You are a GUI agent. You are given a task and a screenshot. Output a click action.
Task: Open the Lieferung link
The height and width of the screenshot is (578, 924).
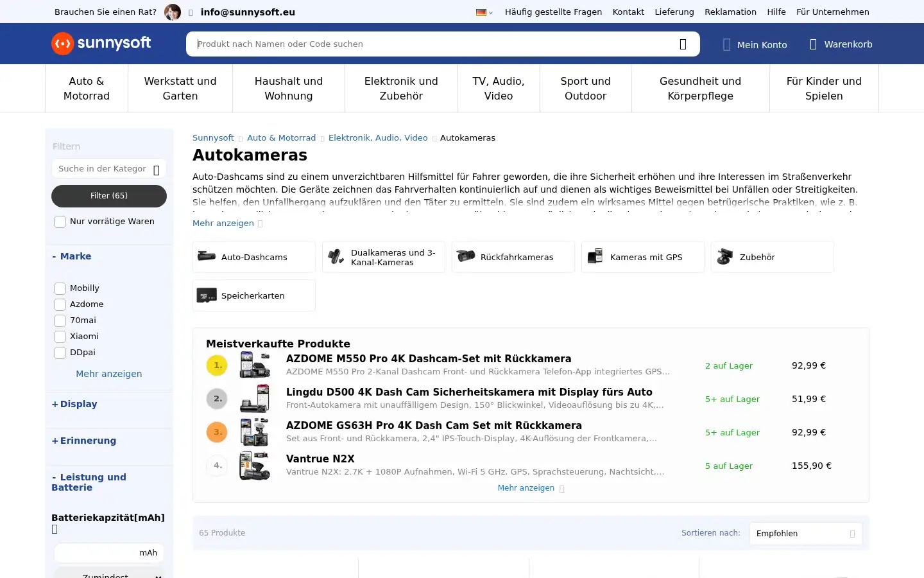pos(674,12)
